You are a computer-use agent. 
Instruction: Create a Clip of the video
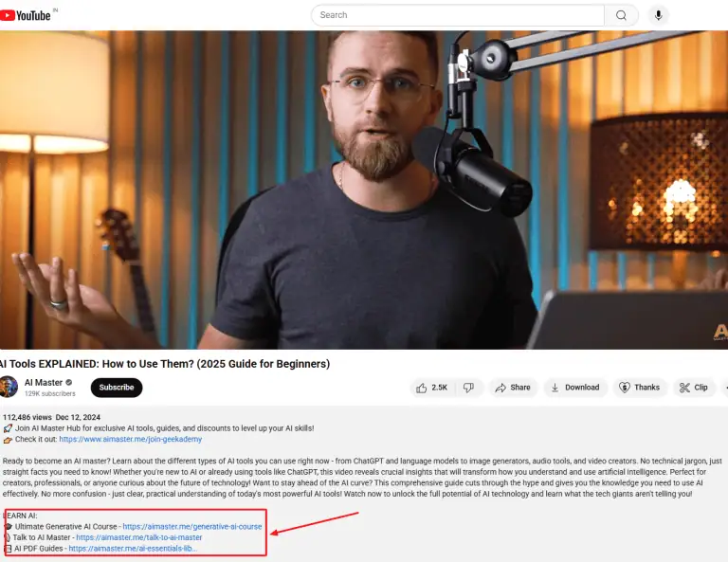pos(694,388)
